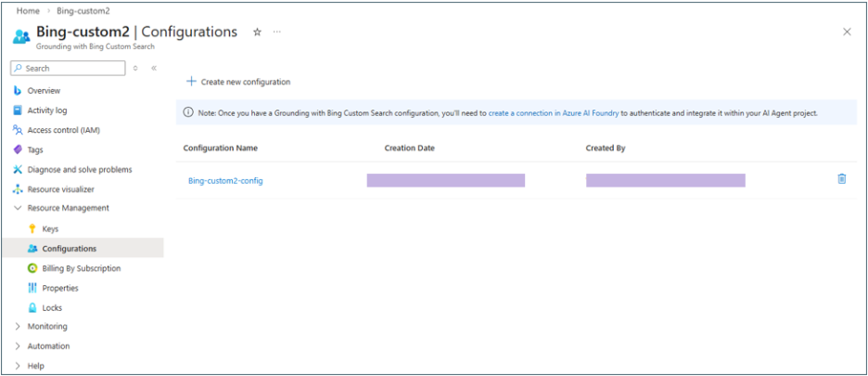Collapse the Resource Management section
Viewport: 868px width, 376px height.
click(18, 208)
